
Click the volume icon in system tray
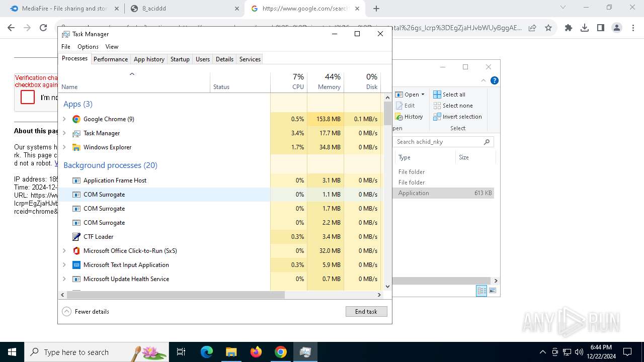tap(579, 352)
